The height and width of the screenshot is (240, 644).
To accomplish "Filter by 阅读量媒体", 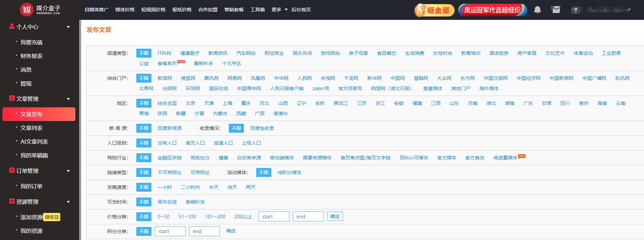I will coord(505,158).
